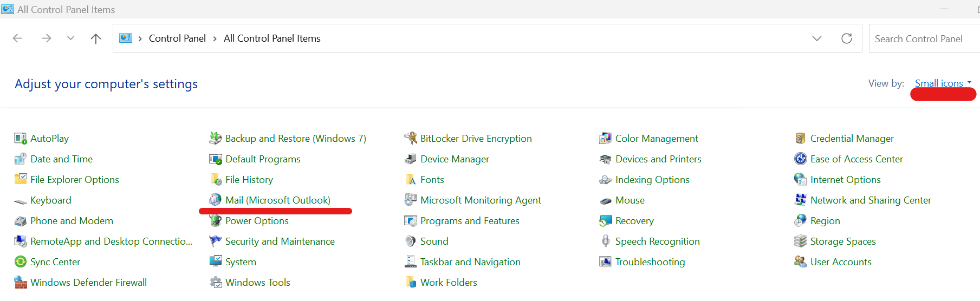Open Credential Manager icon
The height and width of the screenshot is (301, 980).
[x=801, y=139]
